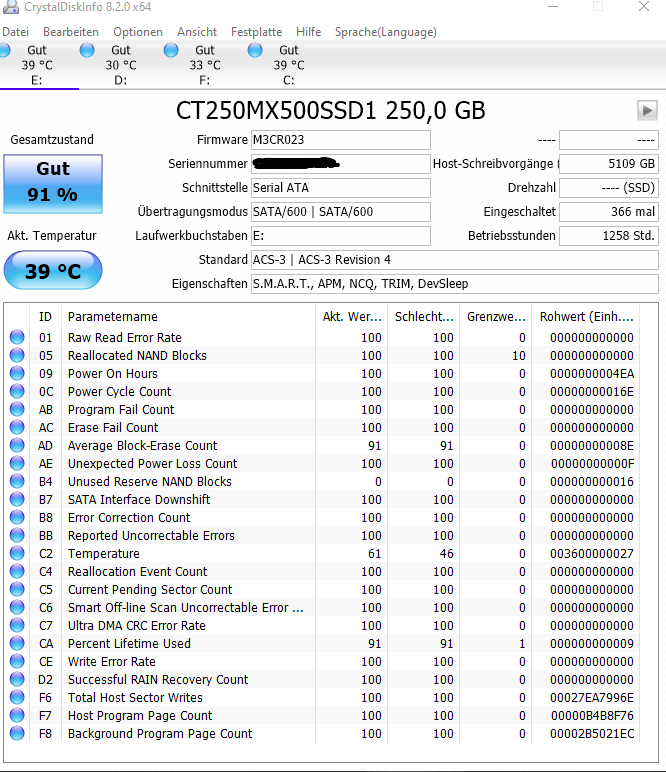
Task: Click the redacted Seriennummer field
Action: tap(341, 163)
